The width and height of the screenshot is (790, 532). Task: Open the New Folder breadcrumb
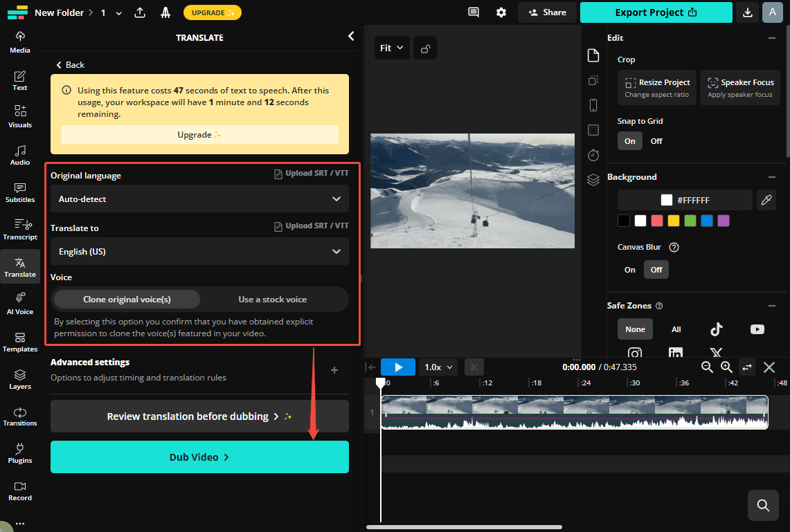pyautogui.click(x=60, y=12)
